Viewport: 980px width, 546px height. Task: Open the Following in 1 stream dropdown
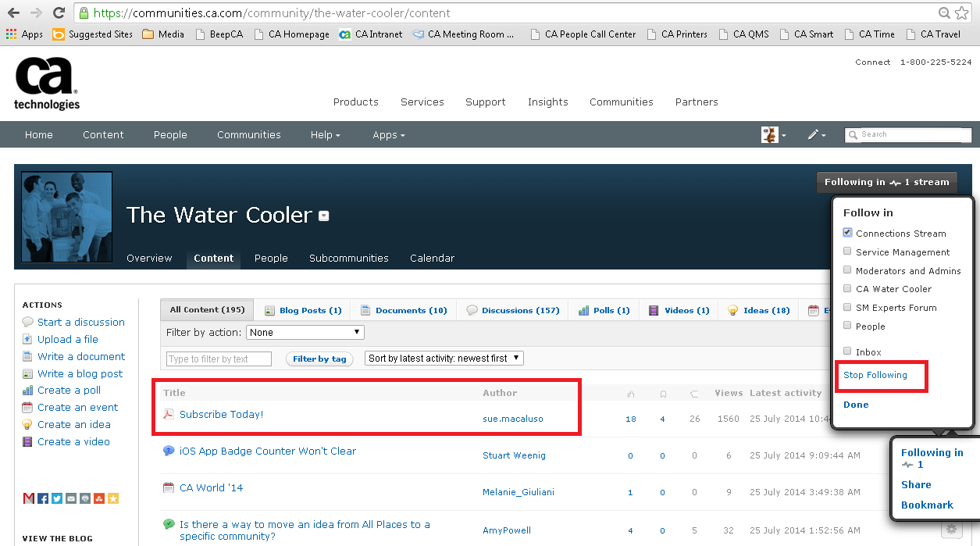point(887,182)
